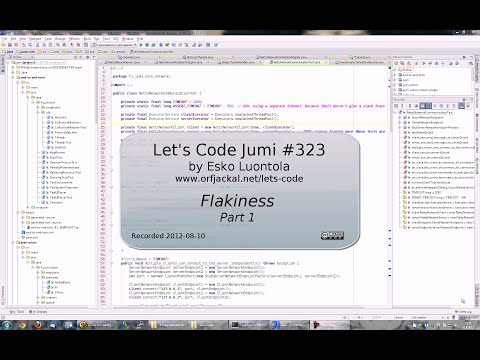Click the package fi.jumi.core.network line
Screen dimensions: 480x360
141,76
